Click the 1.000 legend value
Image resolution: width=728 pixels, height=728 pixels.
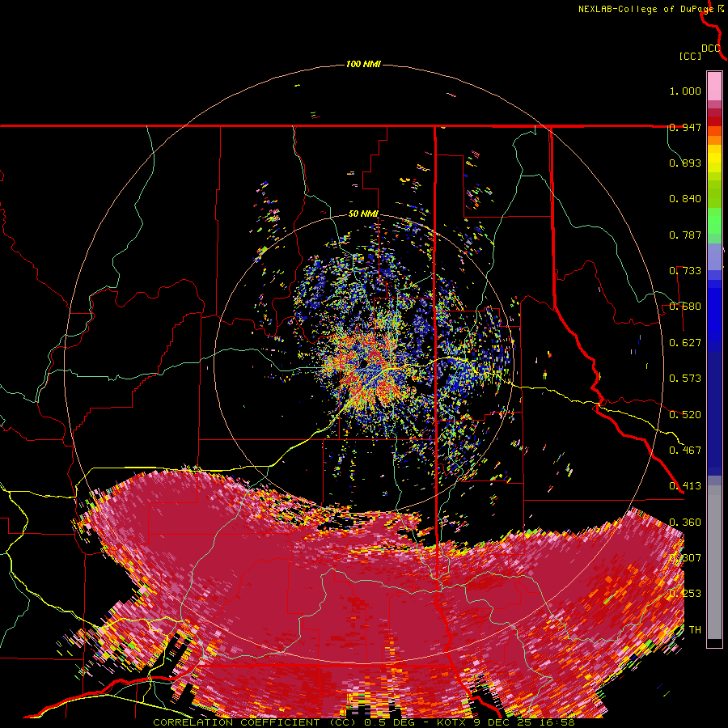click(x=685, y=91)
